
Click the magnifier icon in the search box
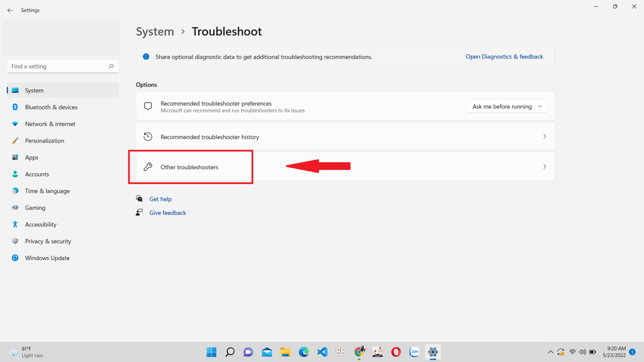tap(111, 66)
